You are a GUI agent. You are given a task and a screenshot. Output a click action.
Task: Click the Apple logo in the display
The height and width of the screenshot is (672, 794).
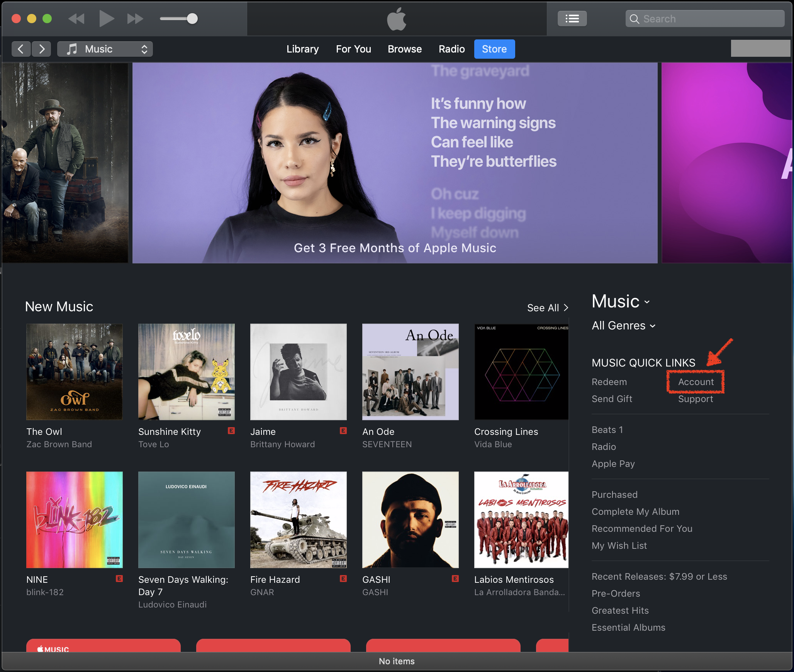click(x=397, y=19)
